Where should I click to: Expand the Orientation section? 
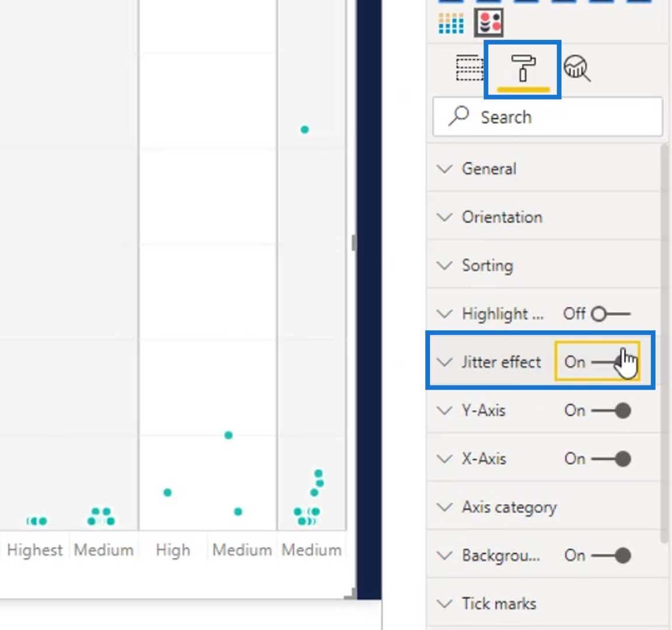(502, 218)
